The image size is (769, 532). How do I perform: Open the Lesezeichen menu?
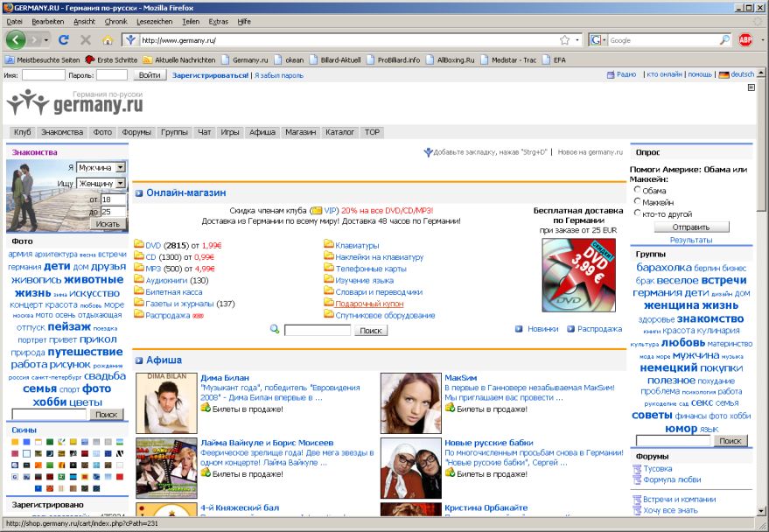tap(155, 22)
